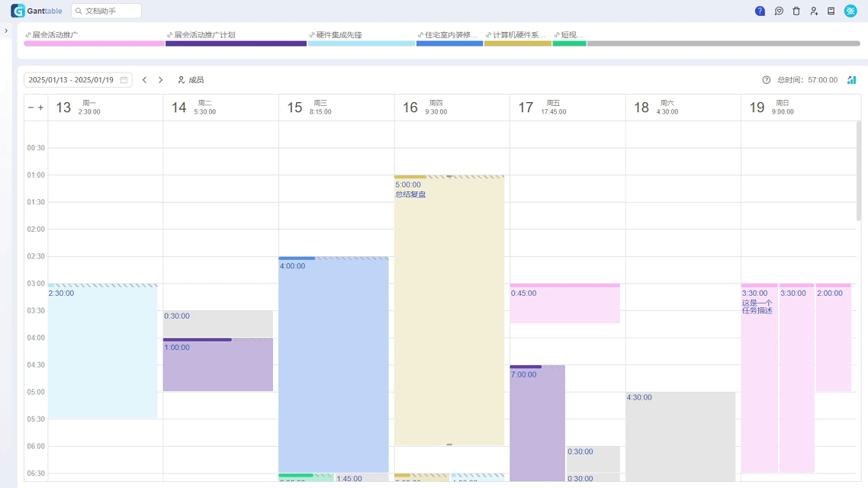This screenshot has width=868, height=488.
Task: Open the trash bin icon
Action: 796,11
